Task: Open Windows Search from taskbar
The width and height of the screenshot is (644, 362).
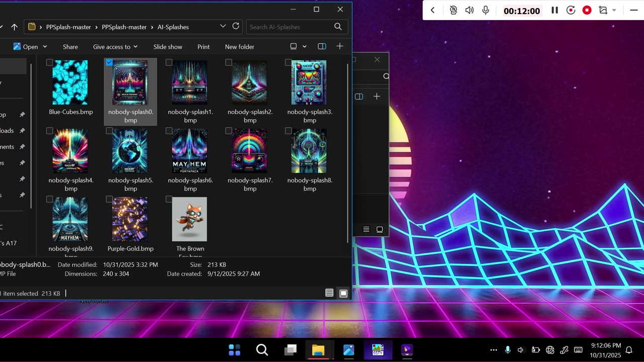Action: [262, 350]
